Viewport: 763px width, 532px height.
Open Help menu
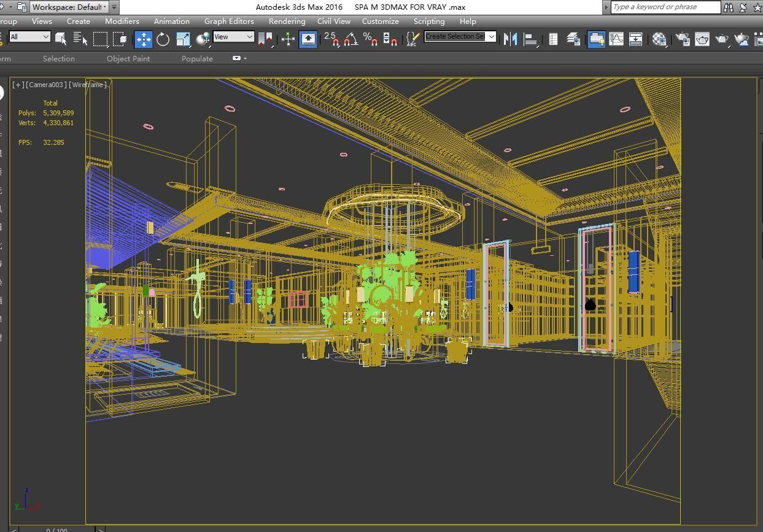[468, 21]
